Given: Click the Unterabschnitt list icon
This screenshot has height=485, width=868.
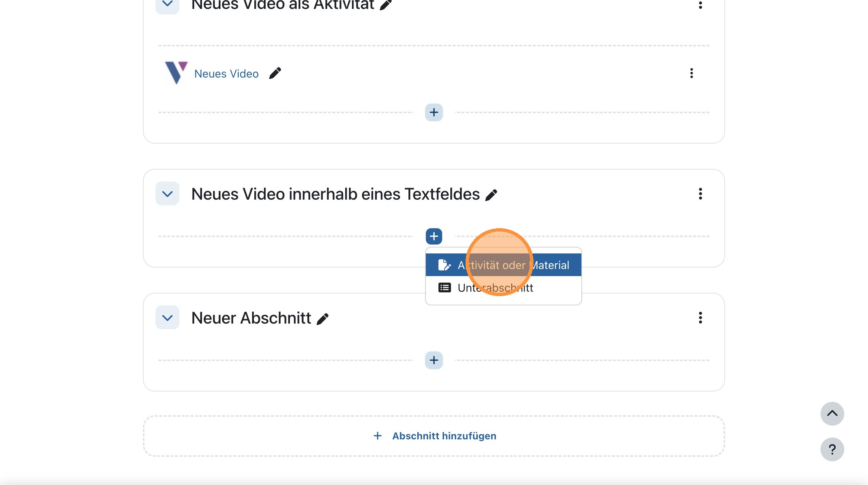Looking at the screenshot, I should click(444, 288).
